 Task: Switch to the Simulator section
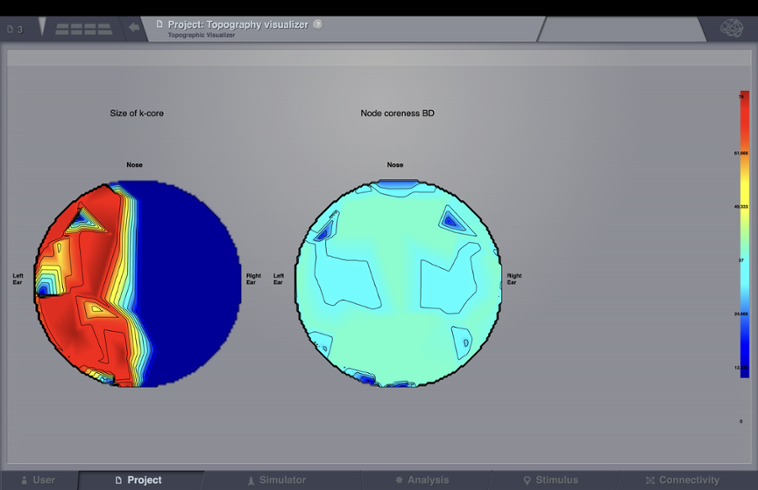pyautogui.click(x=276, y=480)
